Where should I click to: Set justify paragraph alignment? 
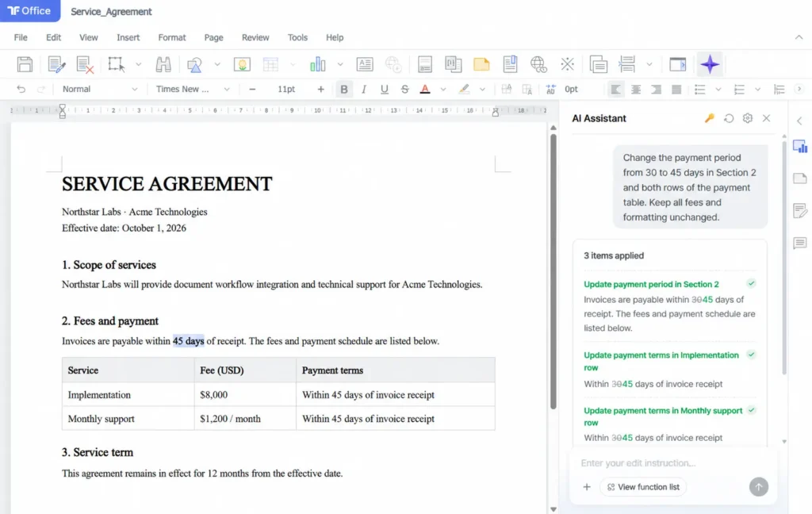pyautogui.click(x=676, y=89)
